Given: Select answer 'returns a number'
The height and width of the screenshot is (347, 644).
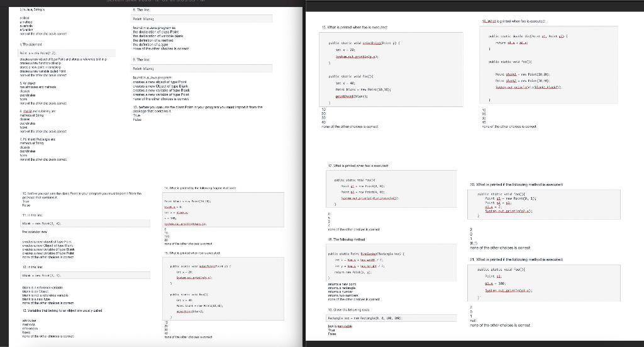Looking at the screenshot, I should [x=340, y=292].
